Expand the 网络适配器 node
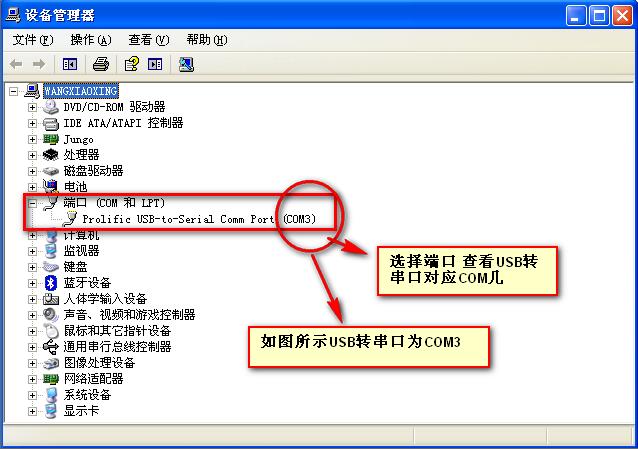The image size is (638, 449). (x=32, y=379)
